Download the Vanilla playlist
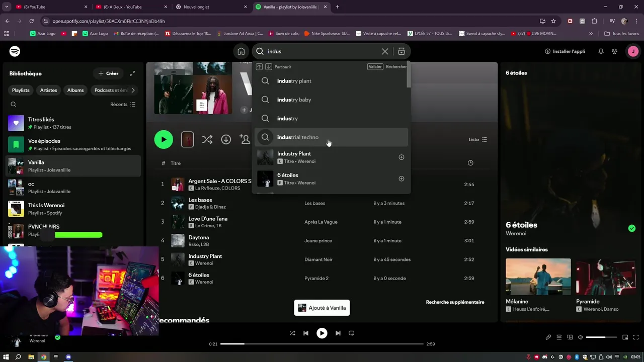Screen dimensions: 644x362 (x=226, y=139)
